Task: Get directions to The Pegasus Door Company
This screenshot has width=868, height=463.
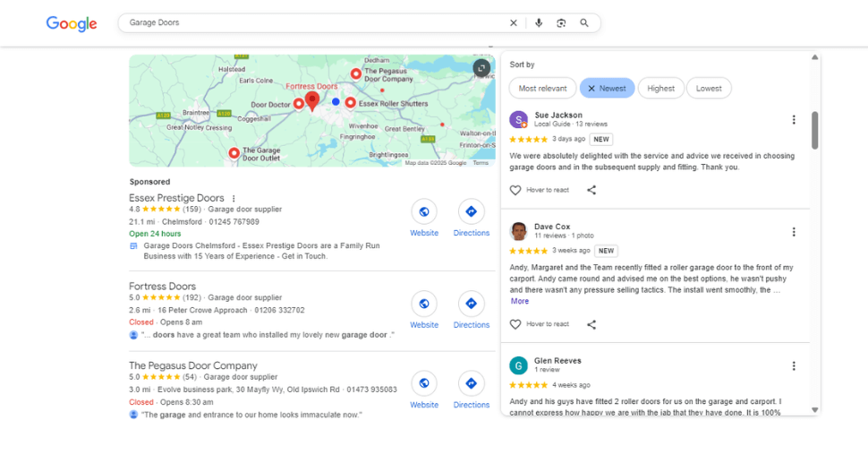Action: click(x=471, y=383)
